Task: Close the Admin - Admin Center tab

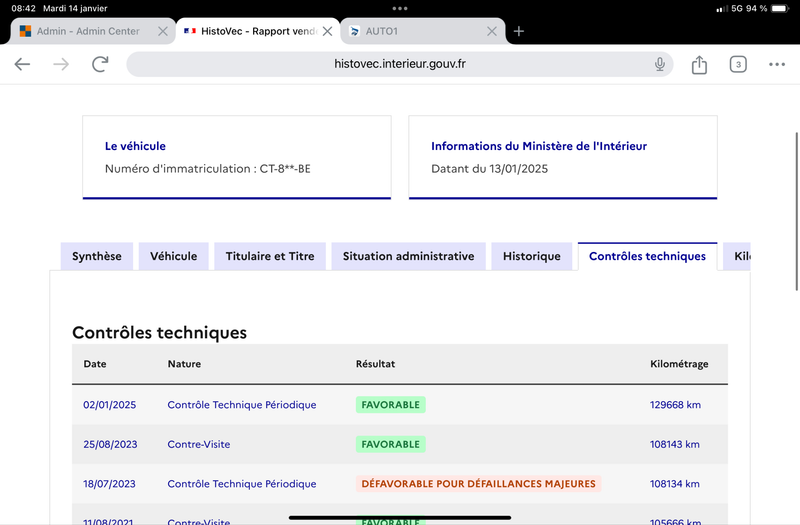Action: coord(163,31)
